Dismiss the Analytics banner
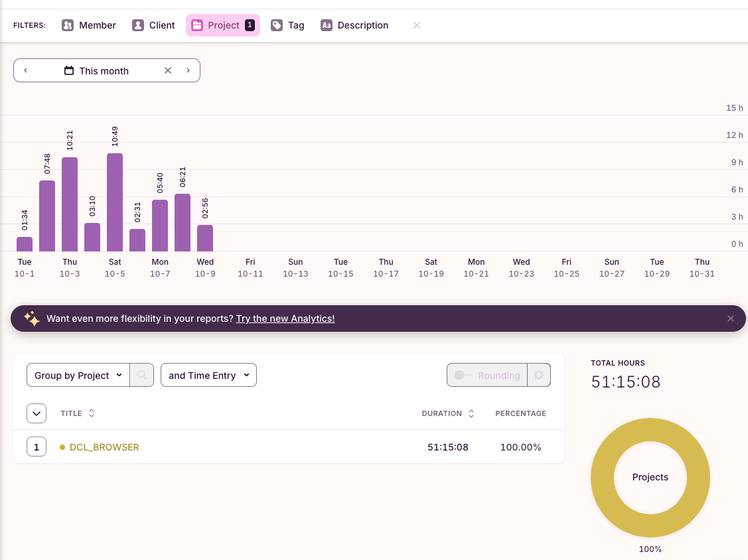 [x=730, y=318]
